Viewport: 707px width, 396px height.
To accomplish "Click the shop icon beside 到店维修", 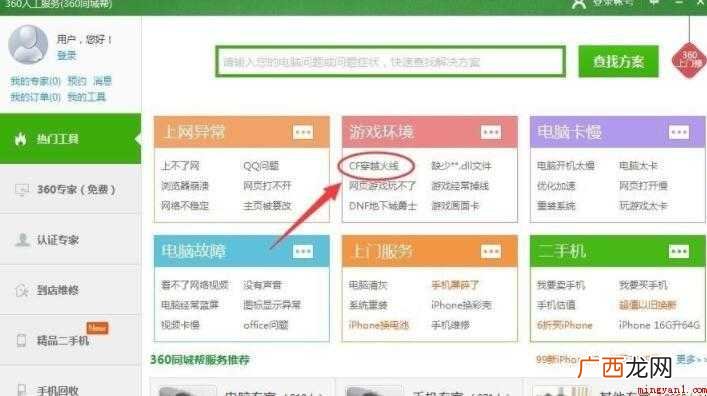I will (22, 290).
